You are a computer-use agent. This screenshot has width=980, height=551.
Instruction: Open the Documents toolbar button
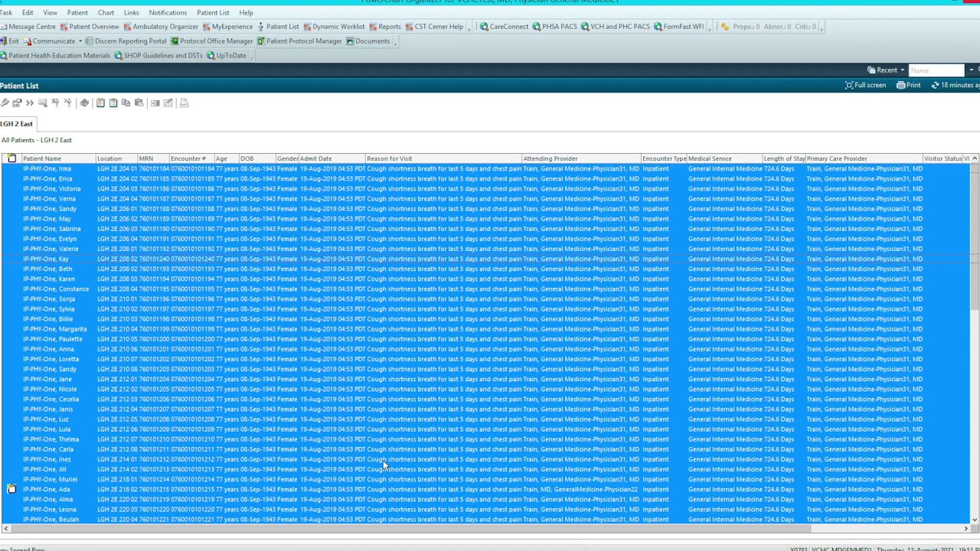(x=367, y=41)
